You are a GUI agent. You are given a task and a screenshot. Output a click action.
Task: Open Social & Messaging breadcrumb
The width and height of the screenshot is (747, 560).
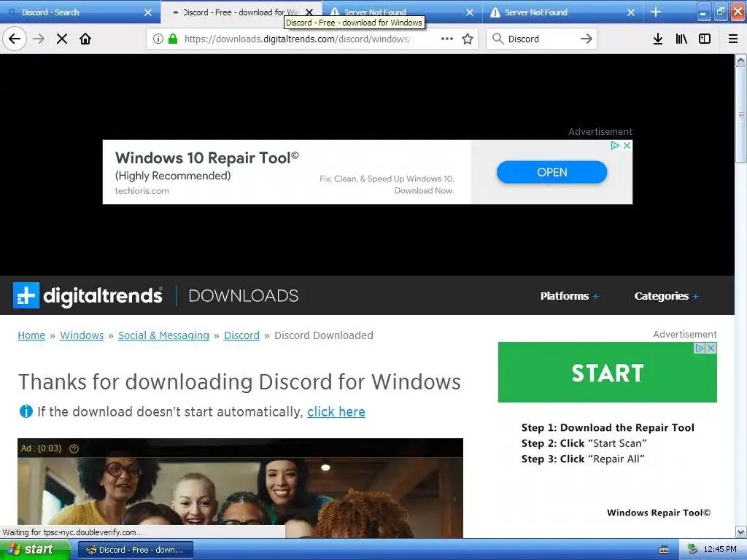[x=163, y=335]
